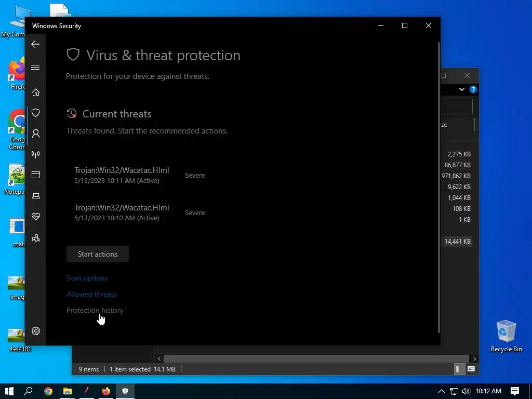Switch Explorer to details view icon
The width and height of the screenshot is (532, 399).
[458, 369]
